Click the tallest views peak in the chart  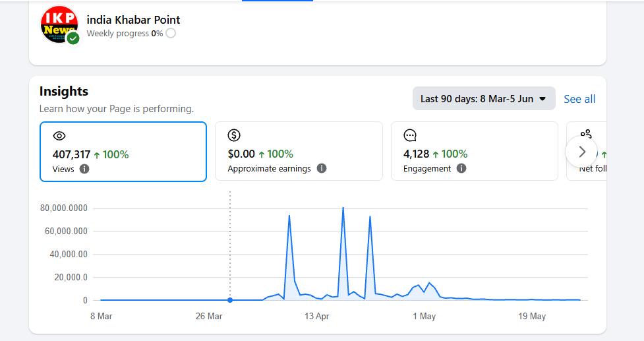click(x=343, y=208)
